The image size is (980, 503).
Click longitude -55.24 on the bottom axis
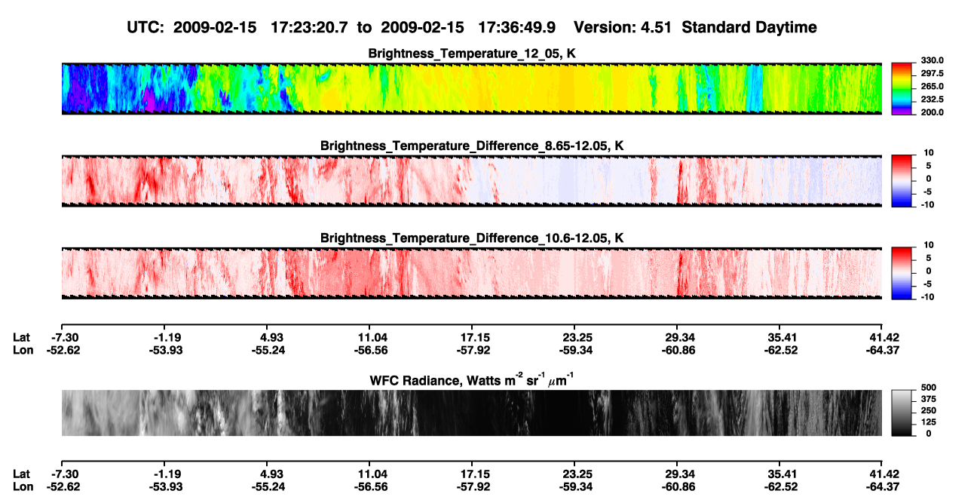(x=268, y=487)
